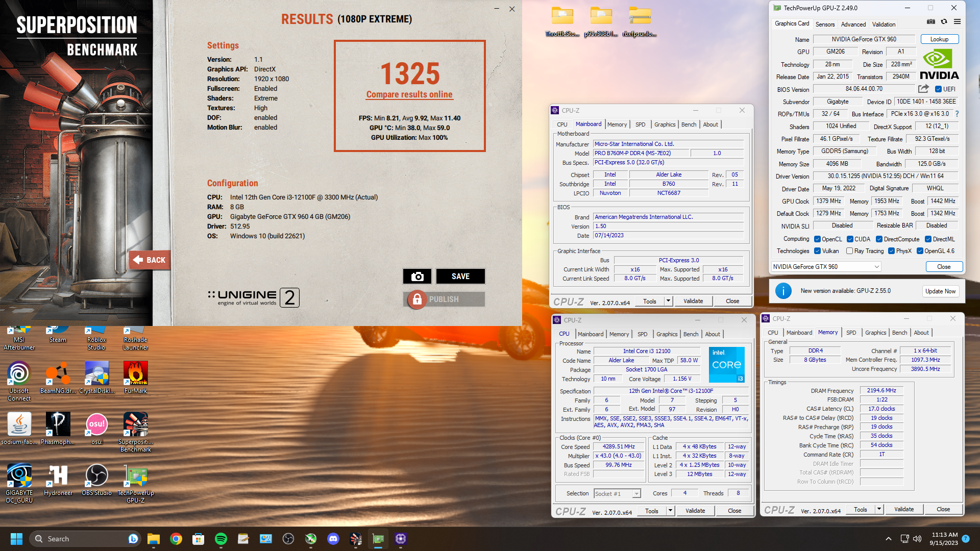980x551 pixels.
Task: Toggle the OpenGL 4.6 checkbox
Action: coord(920,251)
